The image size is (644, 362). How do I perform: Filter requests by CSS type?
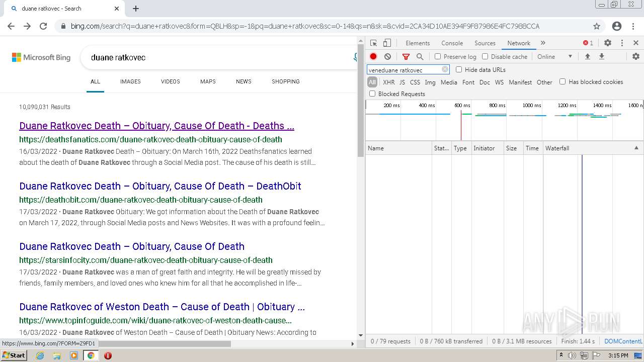click(415, 82)
